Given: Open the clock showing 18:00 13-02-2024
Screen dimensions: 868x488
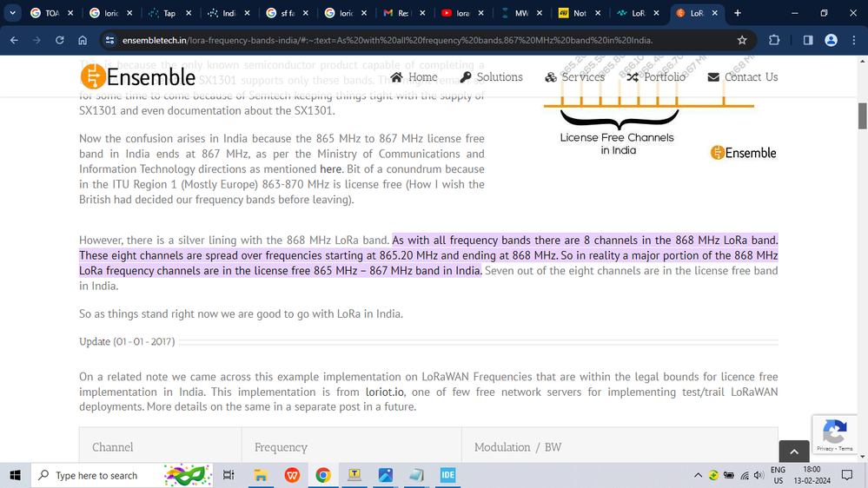Looking at the screenshot, I should 812,475.
